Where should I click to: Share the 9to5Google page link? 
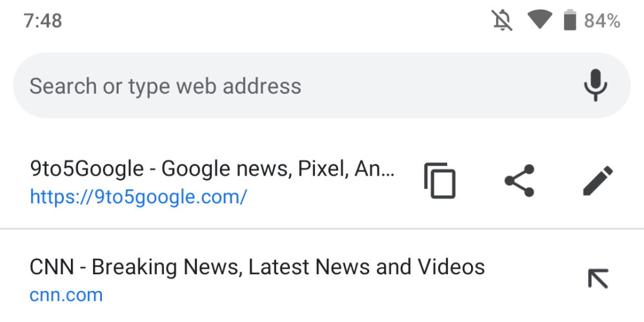coord(519,181)
